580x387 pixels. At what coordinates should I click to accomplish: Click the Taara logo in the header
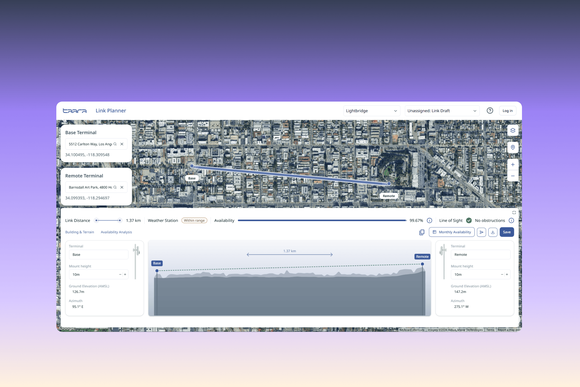point(75,111)
